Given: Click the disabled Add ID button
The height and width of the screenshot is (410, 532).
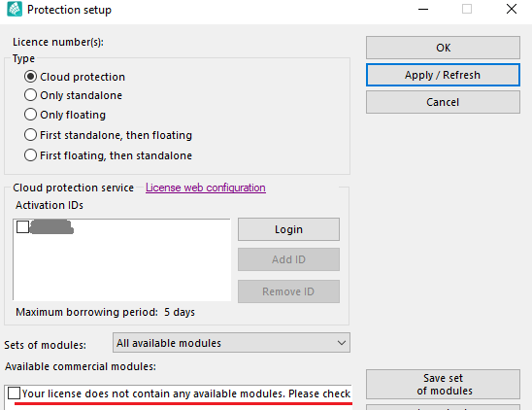Looking at the screenshot, I should pyautogui.click(x=288, y=259).
